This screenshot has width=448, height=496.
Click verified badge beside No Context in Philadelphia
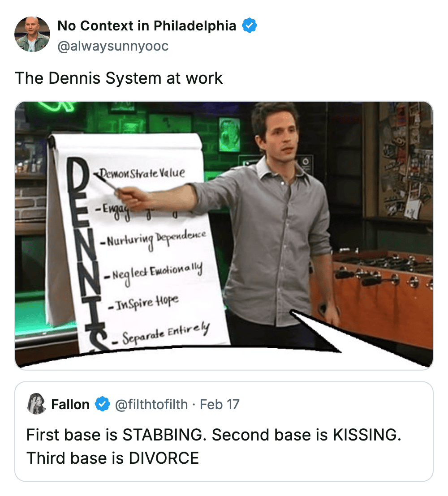pyautogui.click(x=249, y=26)
